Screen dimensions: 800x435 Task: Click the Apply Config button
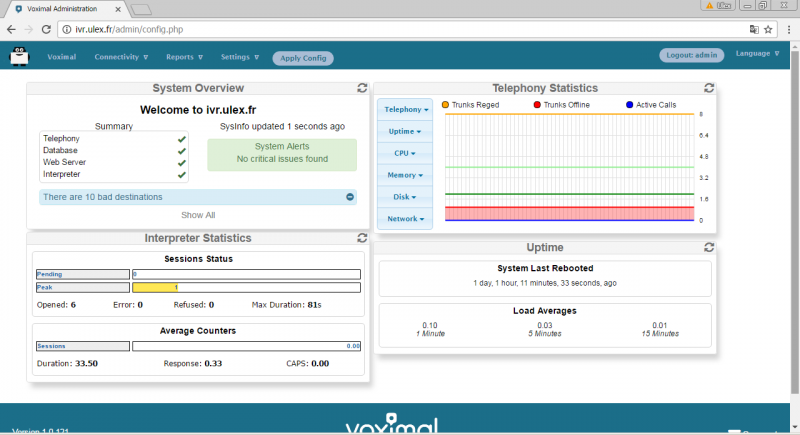point(303,58)
